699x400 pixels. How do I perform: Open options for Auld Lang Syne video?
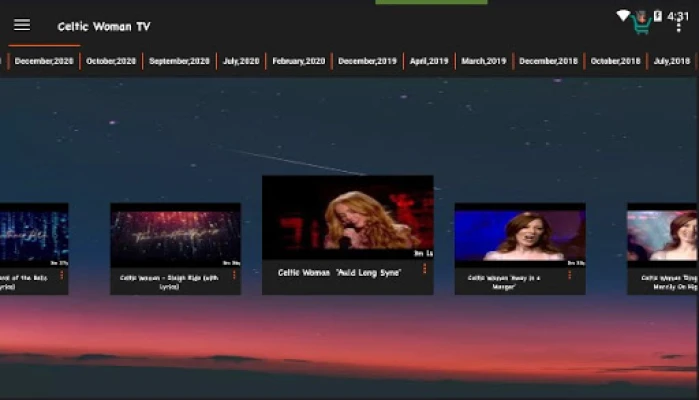tap(424, 269)
